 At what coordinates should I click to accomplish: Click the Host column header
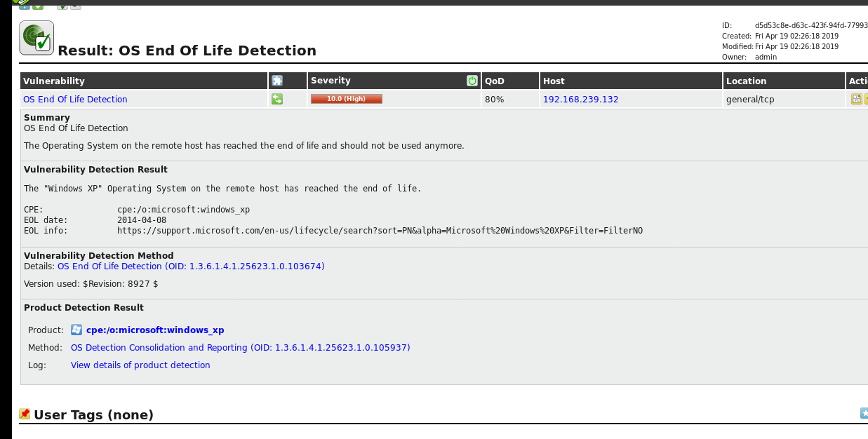[554, 81]
